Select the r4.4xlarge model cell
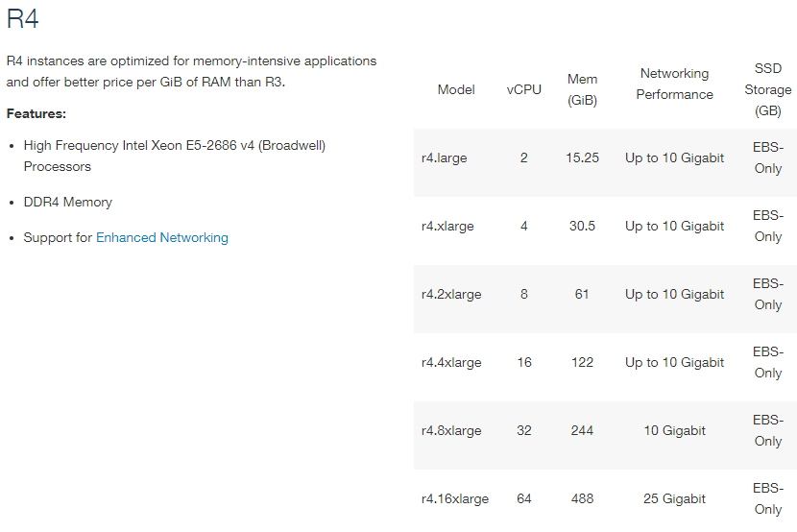This screenshot has width=797, height=532. click(451, 362)
